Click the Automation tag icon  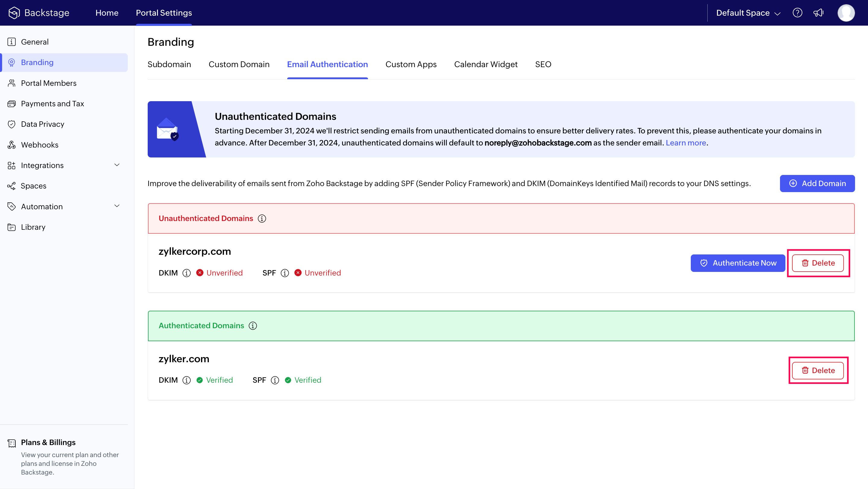11,206
